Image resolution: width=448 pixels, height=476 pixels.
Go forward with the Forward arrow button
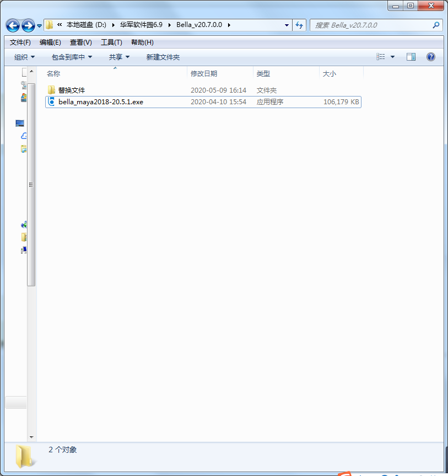tap(29, 25)
